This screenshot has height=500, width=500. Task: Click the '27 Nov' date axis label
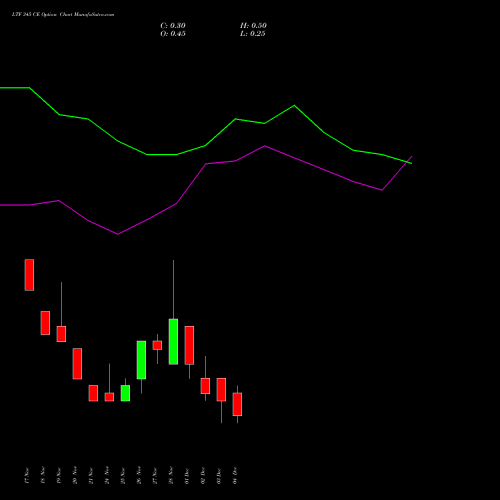(x=155, y=475)
